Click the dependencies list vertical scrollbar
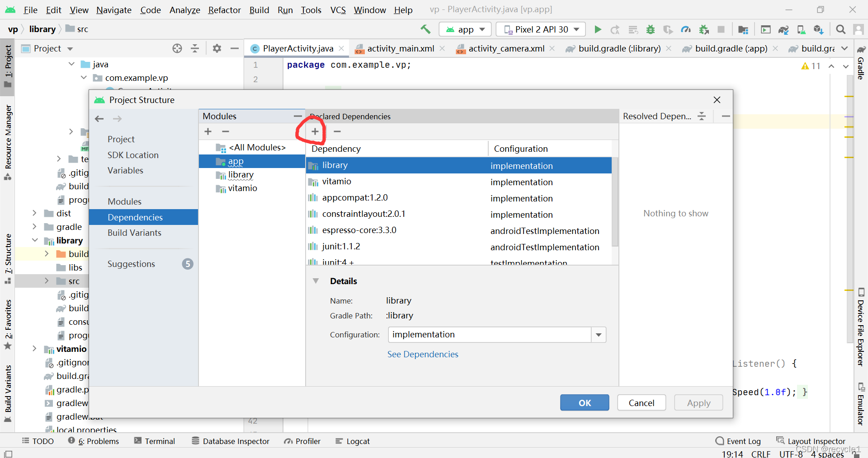 (615, 201)
